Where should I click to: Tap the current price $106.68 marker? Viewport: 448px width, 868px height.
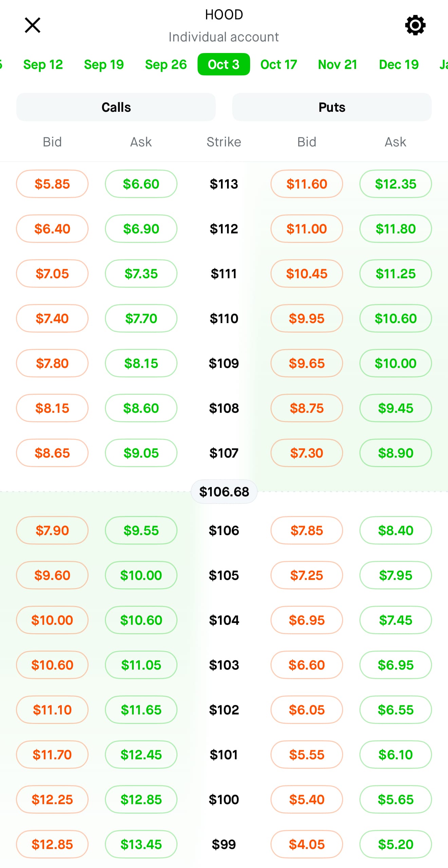224,492
